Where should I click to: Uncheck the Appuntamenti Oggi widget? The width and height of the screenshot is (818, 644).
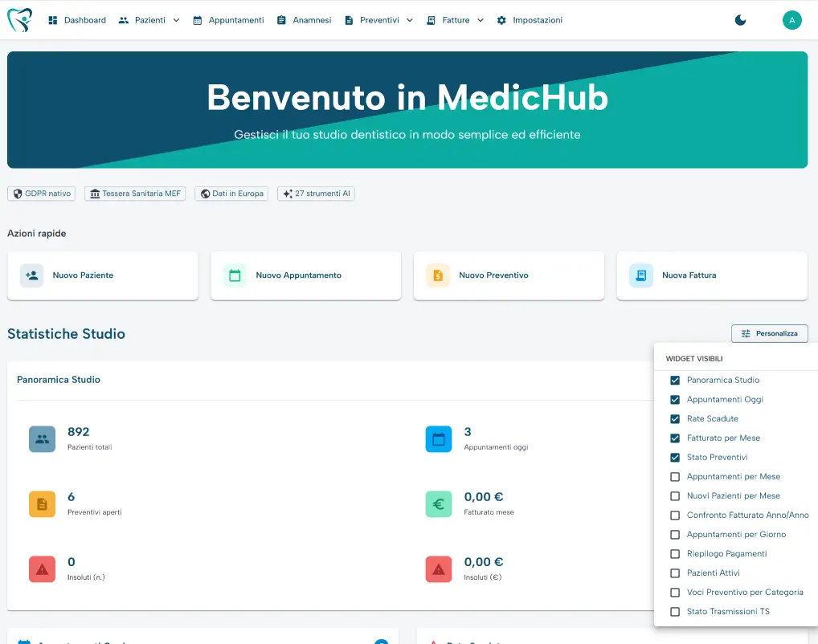(675, 399)
